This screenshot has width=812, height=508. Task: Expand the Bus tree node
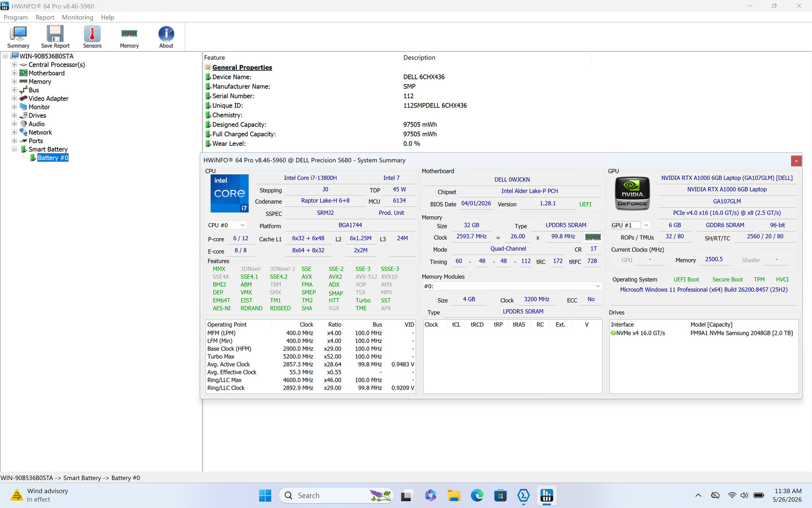point(14,90)
